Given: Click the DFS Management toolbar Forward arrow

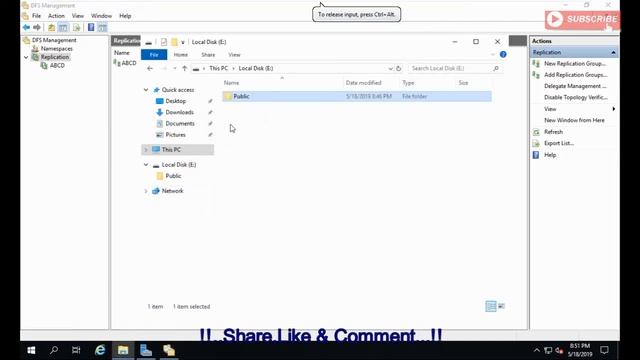Looking at the screenshot, I should (x=37, y=27).
